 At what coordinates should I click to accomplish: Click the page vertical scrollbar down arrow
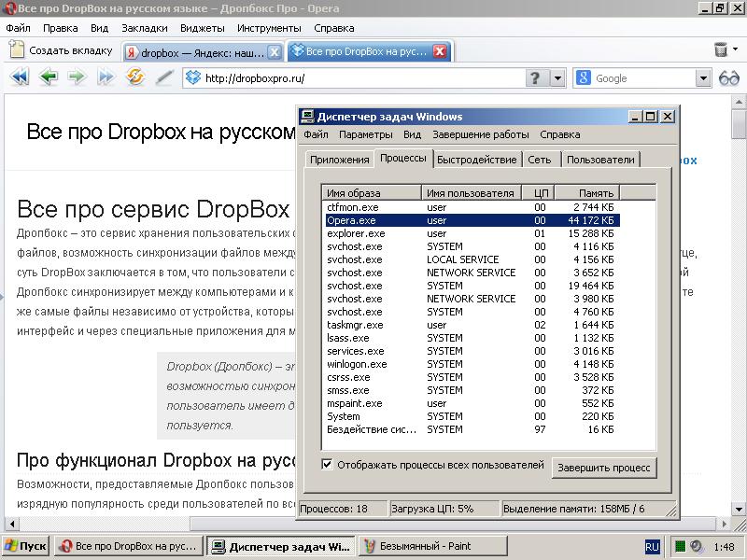pyautogui.click(x=739, y=509)
